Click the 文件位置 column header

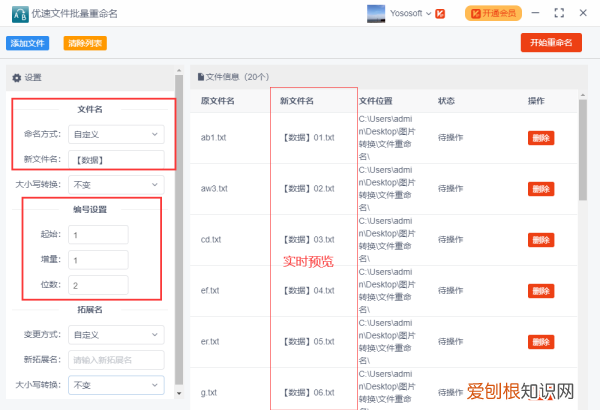(376, 101)
